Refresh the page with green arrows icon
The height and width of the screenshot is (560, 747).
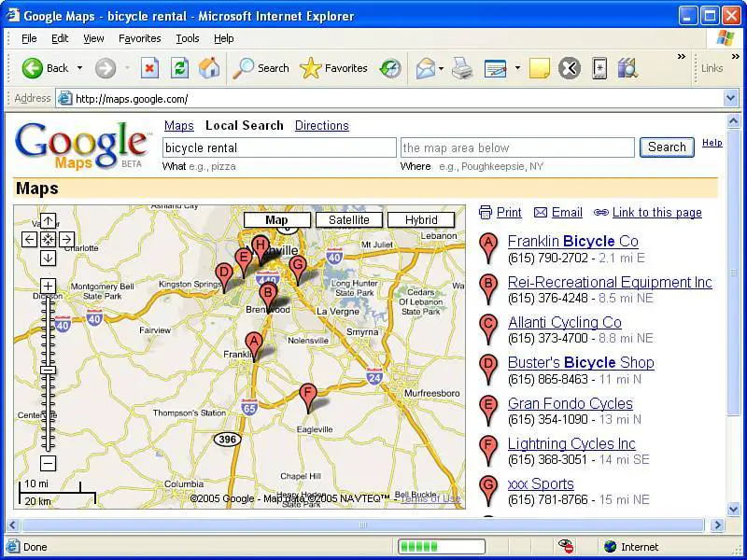click(x=179, y=68)
